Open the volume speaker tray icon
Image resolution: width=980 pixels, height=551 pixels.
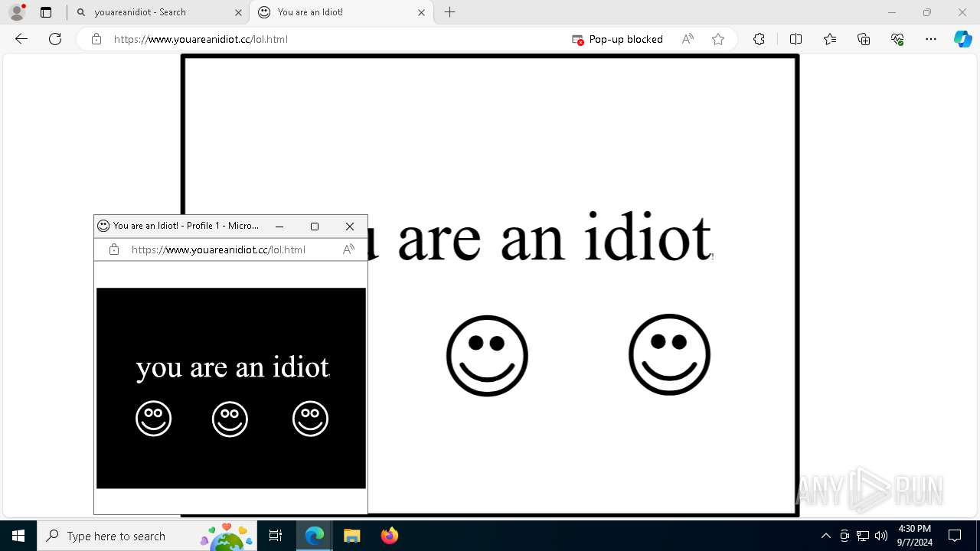881,536
